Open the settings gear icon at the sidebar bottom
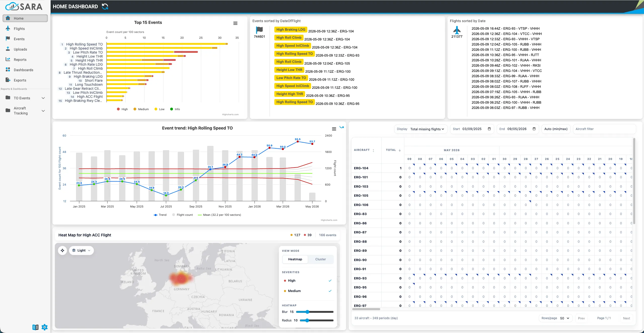644x333 pixels. pos(45,327)
